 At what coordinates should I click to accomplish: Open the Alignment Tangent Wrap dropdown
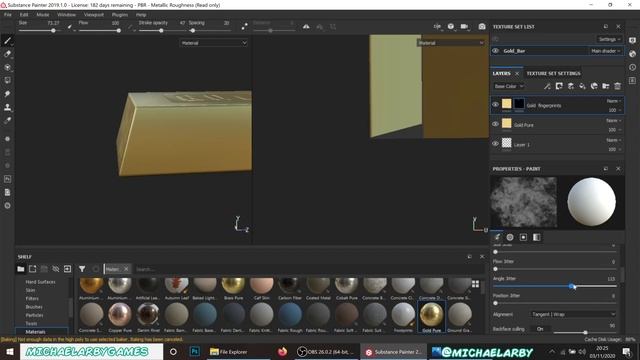pos(573,314)
